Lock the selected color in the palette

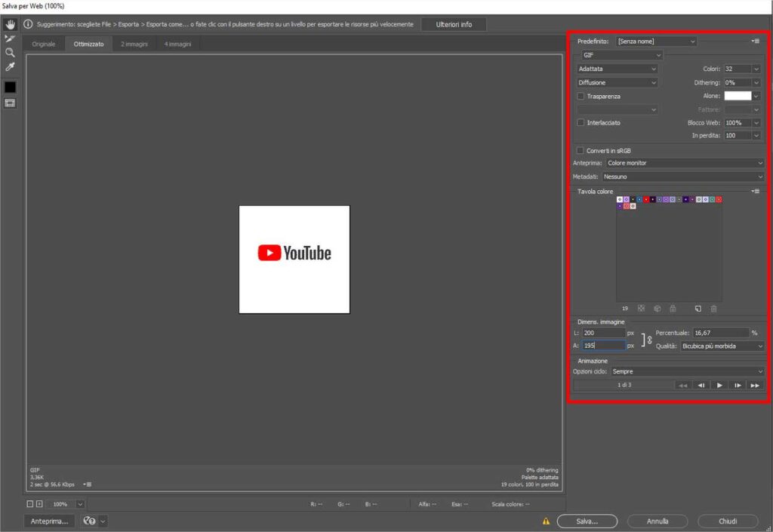click(x=674, y=308)
